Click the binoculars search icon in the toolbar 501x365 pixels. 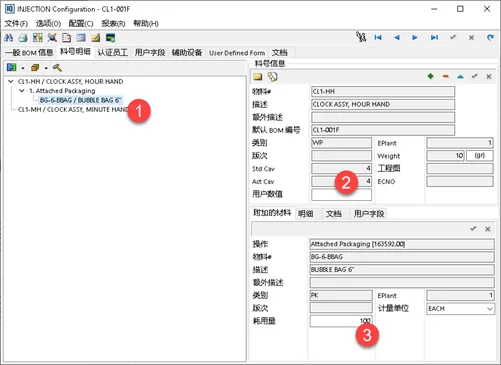(x=9, y=38)
